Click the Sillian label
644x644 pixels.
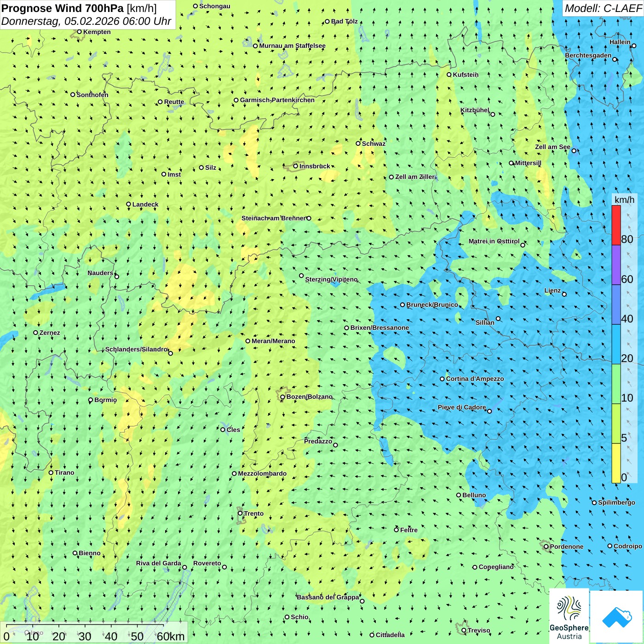click(x=485, y=322)
